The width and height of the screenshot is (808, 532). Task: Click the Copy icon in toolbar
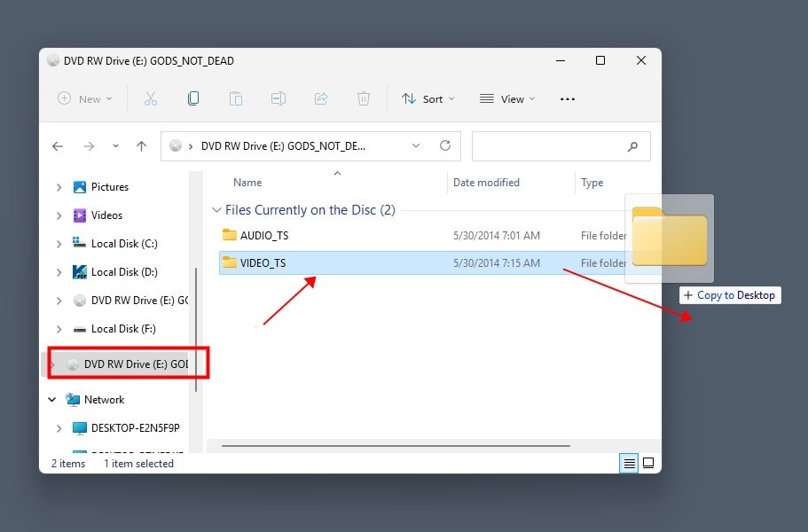tap(193, 98)
